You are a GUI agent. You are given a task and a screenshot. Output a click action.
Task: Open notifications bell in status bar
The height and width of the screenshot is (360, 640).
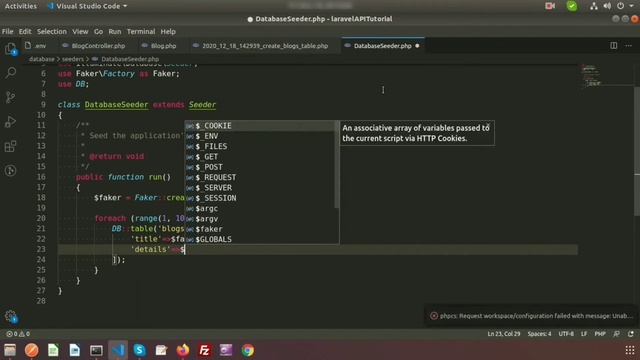coord(631,334)
